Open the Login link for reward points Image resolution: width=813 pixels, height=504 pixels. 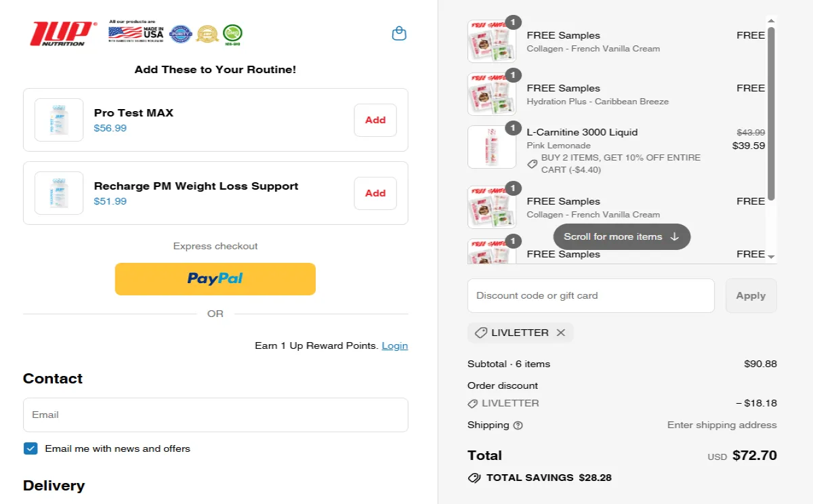click(x=395, y=345)
